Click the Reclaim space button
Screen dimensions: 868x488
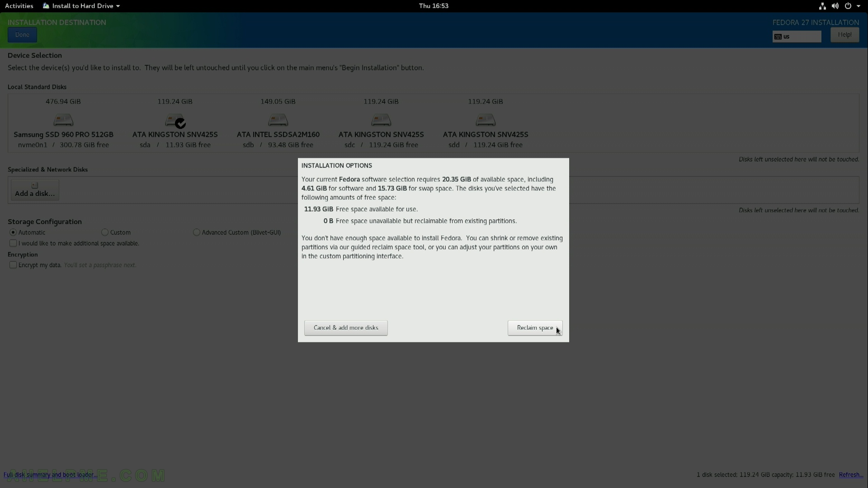pyautogui.click(x=535, y=327)
